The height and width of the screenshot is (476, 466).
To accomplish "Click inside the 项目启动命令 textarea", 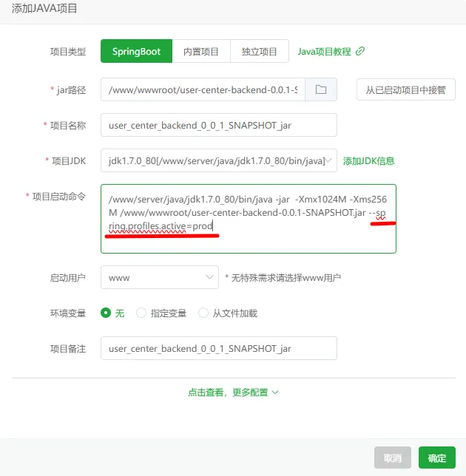I will [249, 219].
